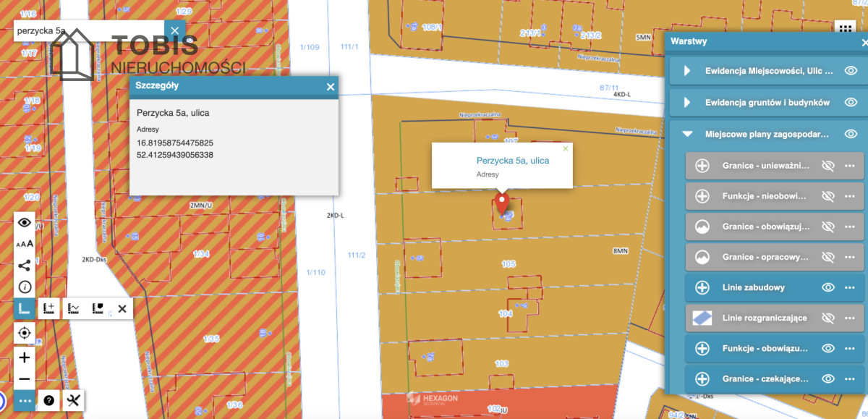Collapse the Miejscowe plany zagospodarowania group
Screen dimensions: 868x419
click(688, 134)
